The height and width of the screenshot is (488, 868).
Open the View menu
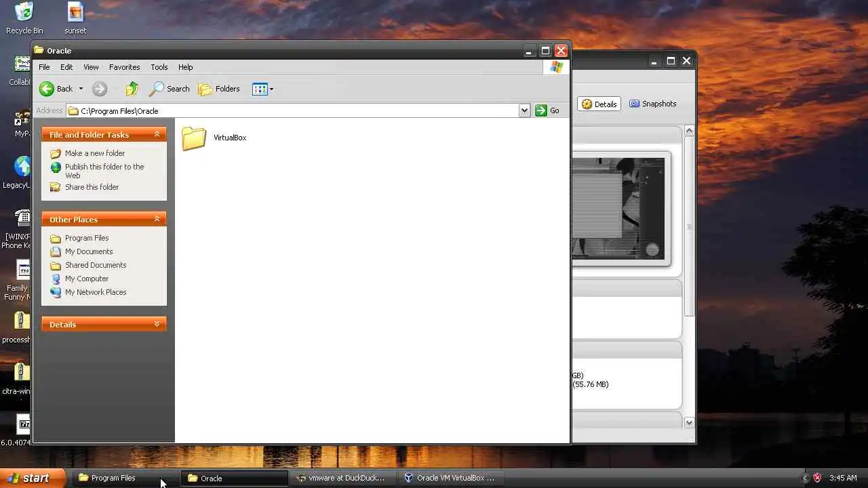click(x=91, y=67)
